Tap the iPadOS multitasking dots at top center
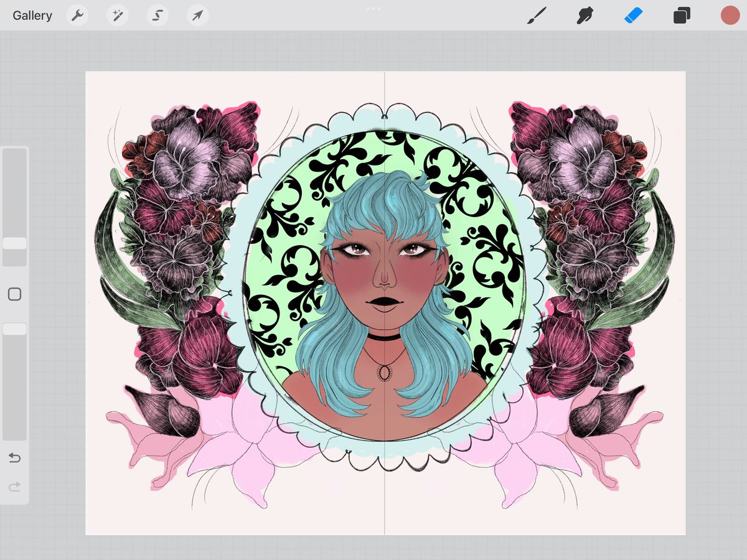Image resolution: width=747 pixels, height=560 pixels. point(373,8)
